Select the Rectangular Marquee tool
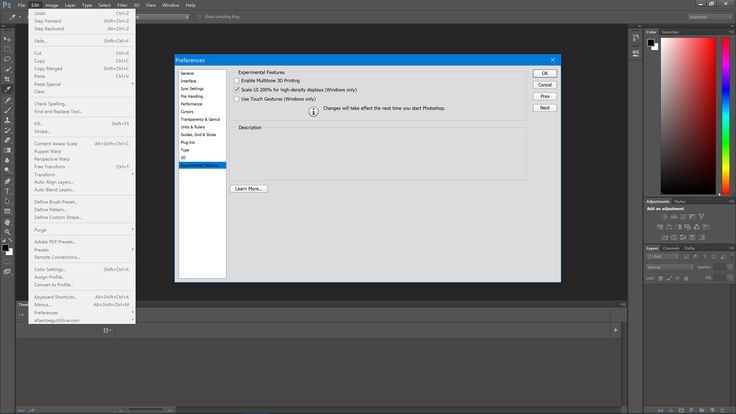Screen dimensions: 736x414 pos(8,48)
